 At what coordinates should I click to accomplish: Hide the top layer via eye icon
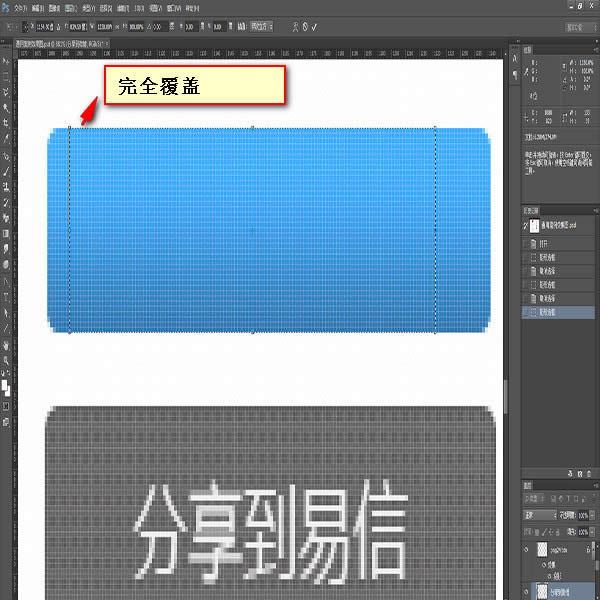(527, 550)
